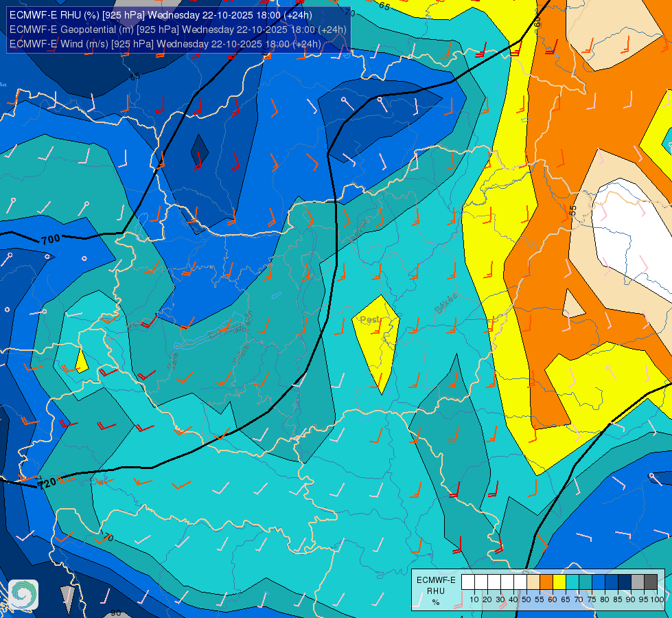Pick the teal 70–75% legend swatch
Viewport: 672px width, 618px height.
(586, 582)
